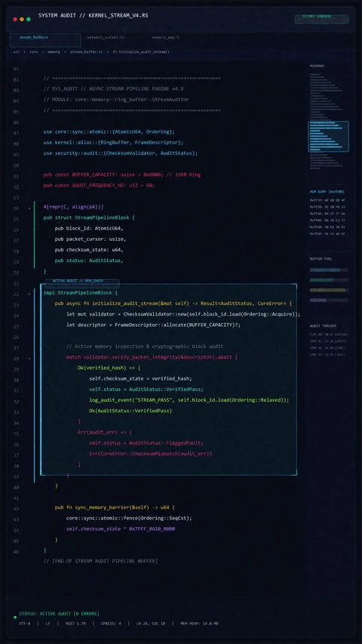
Task: Click the green window dot in title bar
Action: [29, 20]
